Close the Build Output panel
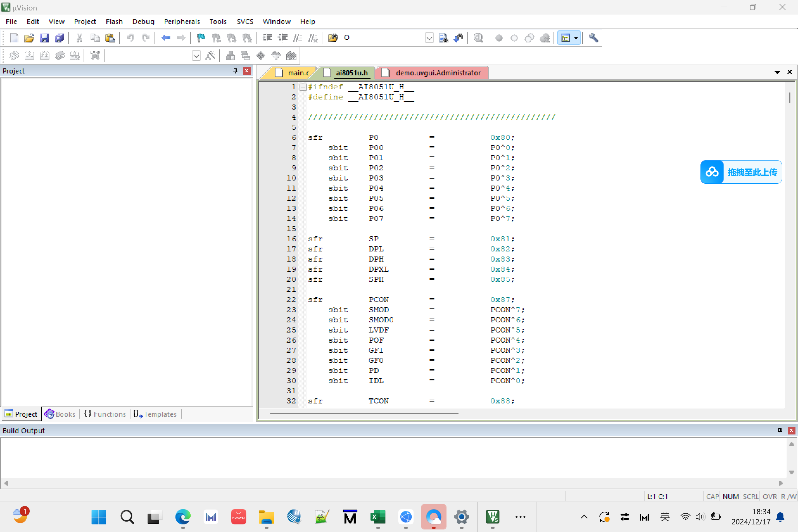The width and height of the screenshot is (798, 532). coord(791,430)
